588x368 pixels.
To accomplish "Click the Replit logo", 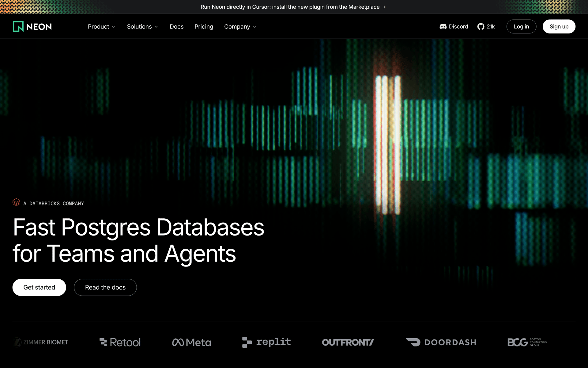I will click(x=266, y=342).
